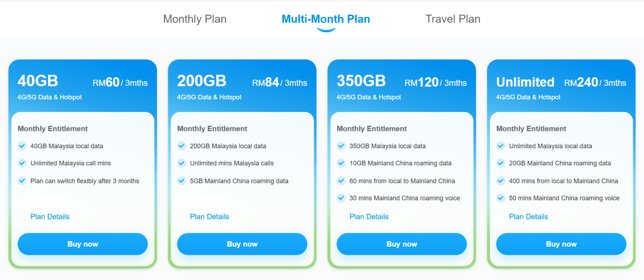Click checkmark next to Unlimited Malaysia local data
This screenshot has width=644, height=280.
[x=501, y=146]
